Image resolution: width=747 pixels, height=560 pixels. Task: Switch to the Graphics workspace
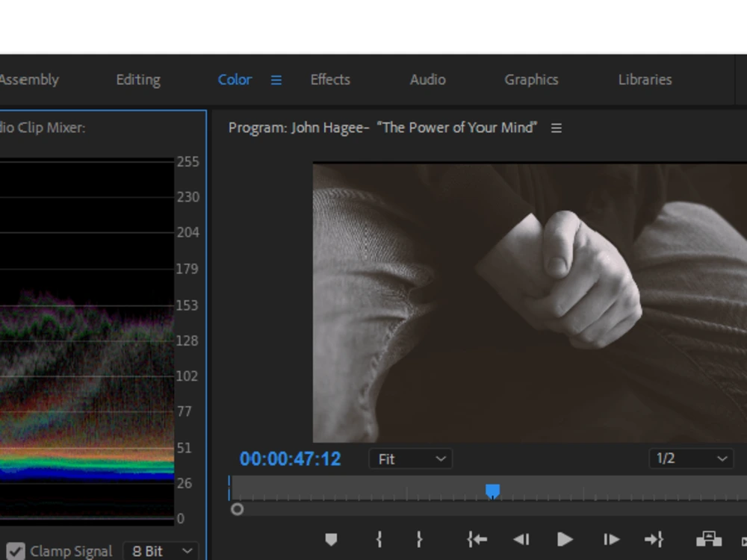pyautogui.click(x=531, y=80)
